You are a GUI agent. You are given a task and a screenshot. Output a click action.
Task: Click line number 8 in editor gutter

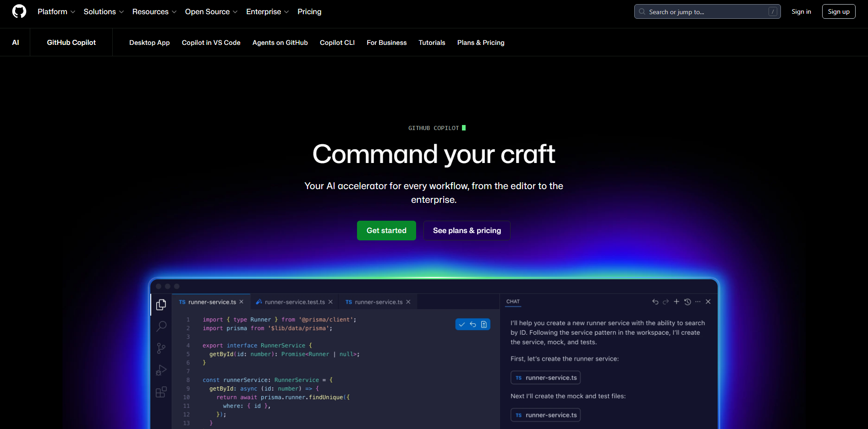(x=188, y=380)
